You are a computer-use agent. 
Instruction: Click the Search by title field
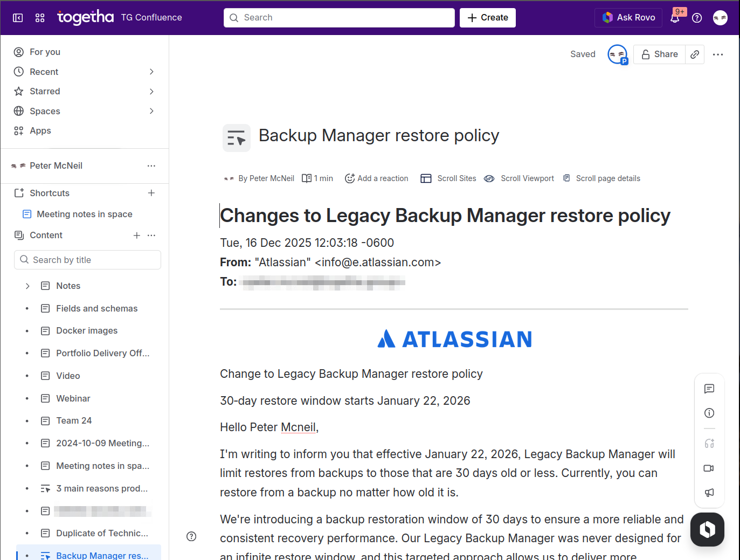pos(87,260)
